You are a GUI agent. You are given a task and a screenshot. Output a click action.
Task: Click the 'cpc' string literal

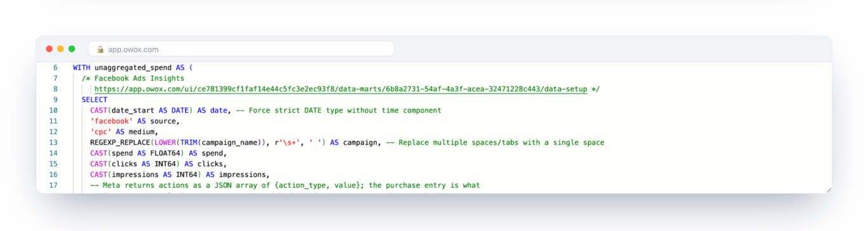tap(101, 132)
